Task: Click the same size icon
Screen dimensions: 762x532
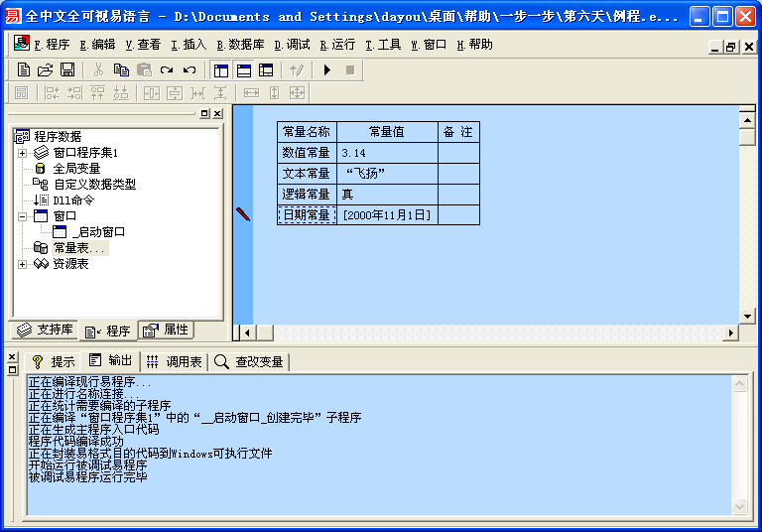Action: pyautogui.click(x=297, y=92)
